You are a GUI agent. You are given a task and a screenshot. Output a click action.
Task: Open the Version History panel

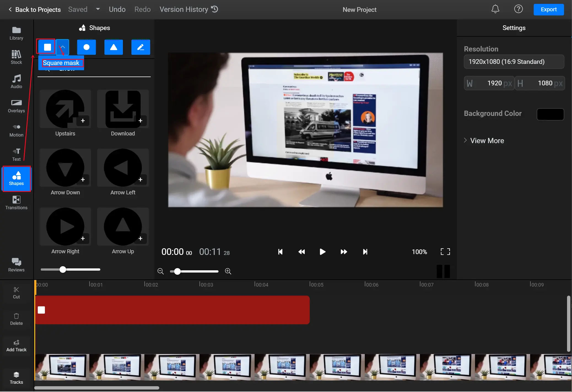[188, 9]
